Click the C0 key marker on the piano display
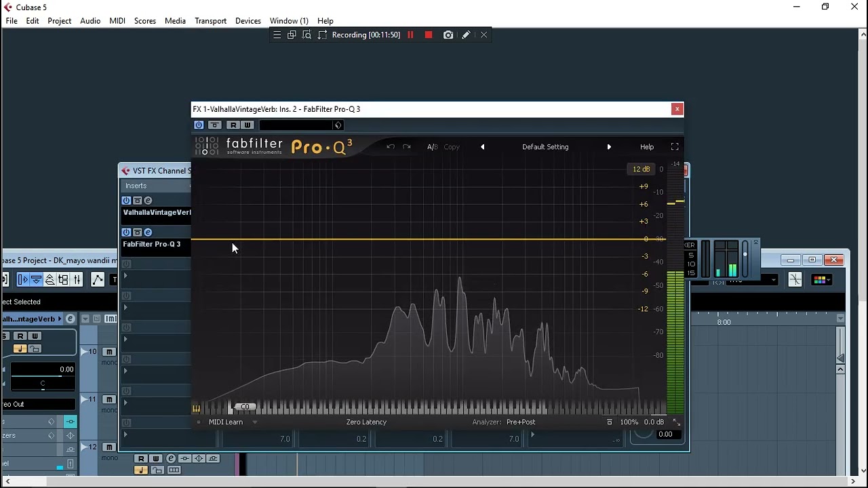 click(245, 407)
